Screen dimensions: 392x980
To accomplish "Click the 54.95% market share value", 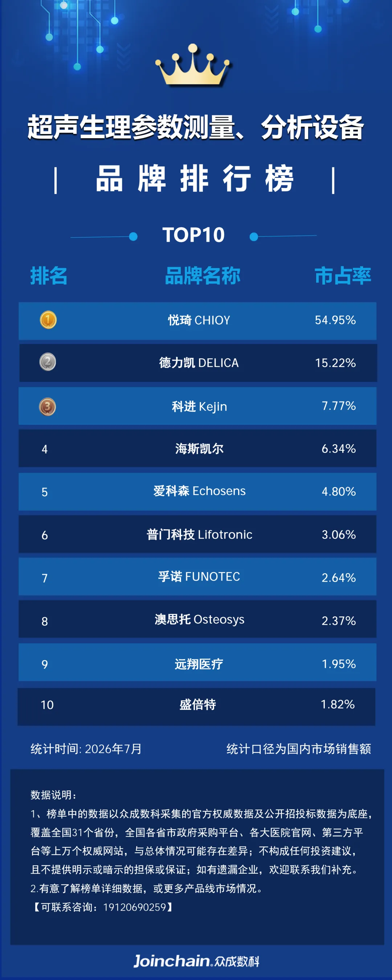I will (x=335, y=320).
